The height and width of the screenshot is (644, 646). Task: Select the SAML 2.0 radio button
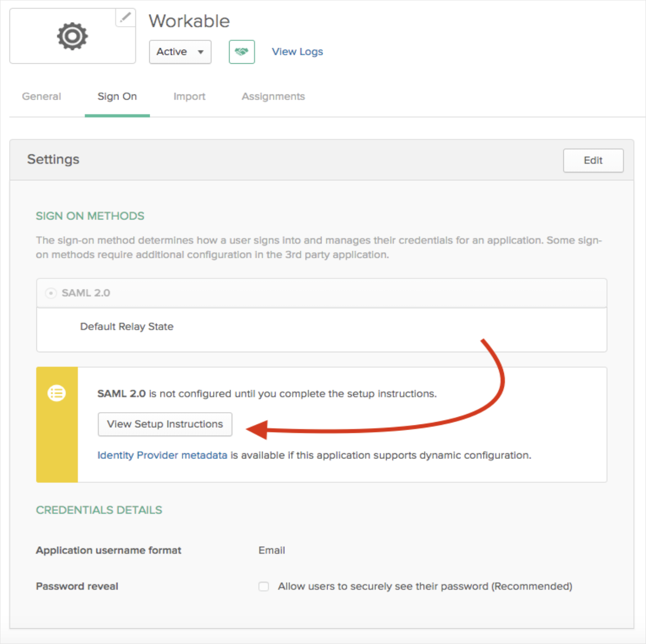(51, 293)
